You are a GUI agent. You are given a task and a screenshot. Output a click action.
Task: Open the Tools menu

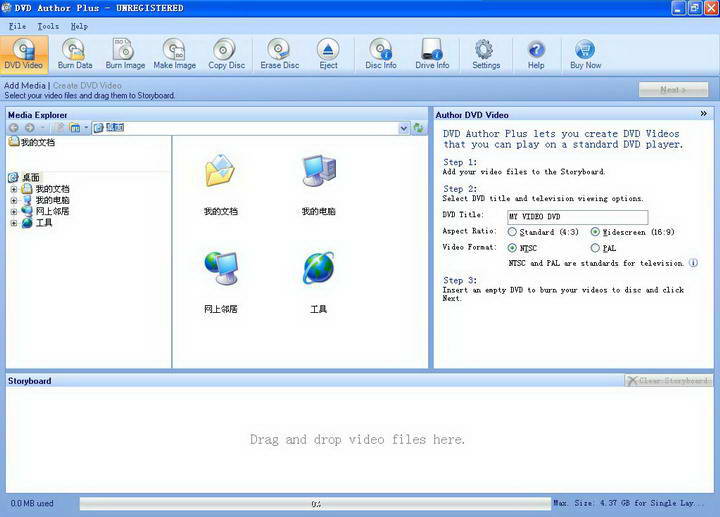48,26
